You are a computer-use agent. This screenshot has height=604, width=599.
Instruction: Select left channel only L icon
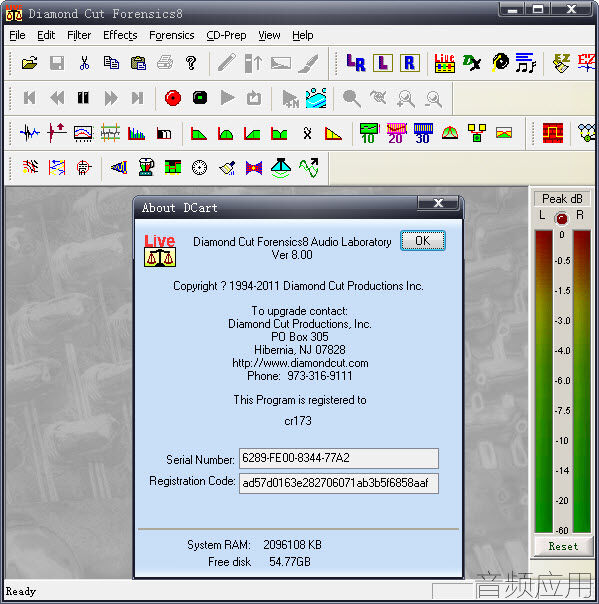click(x=383, y=63)
